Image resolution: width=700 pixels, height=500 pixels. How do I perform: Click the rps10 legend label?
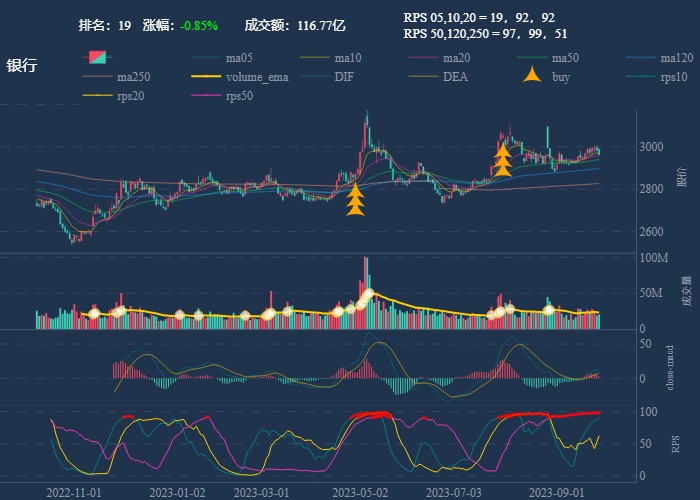[x=675, y=77]
